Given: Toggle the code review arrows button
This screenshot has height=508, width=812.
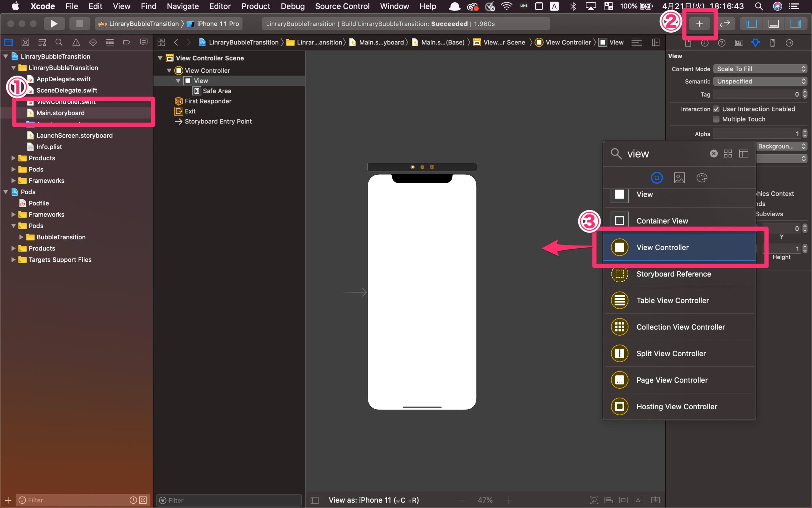Looking at the screenshot, I should (x=725, y=23).
